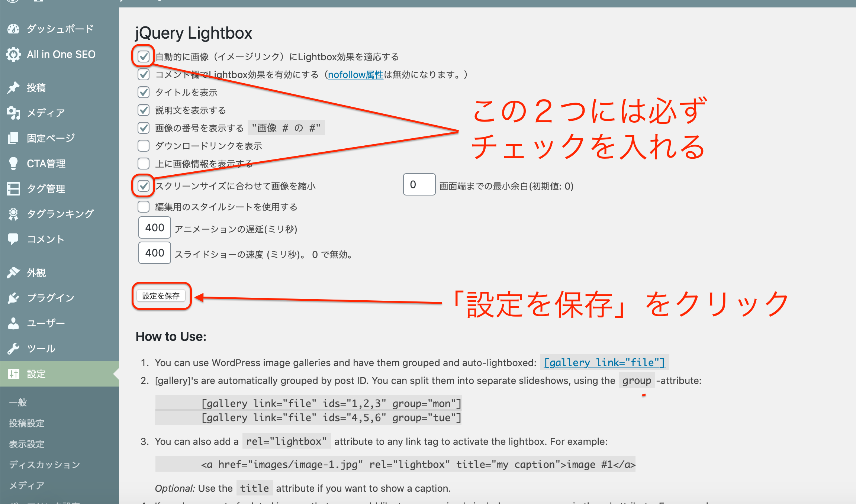Image resolution: width=856 pixels, height=504 pixels.
Task: Open All in One SEO gear icon
Action: (13, 54)
